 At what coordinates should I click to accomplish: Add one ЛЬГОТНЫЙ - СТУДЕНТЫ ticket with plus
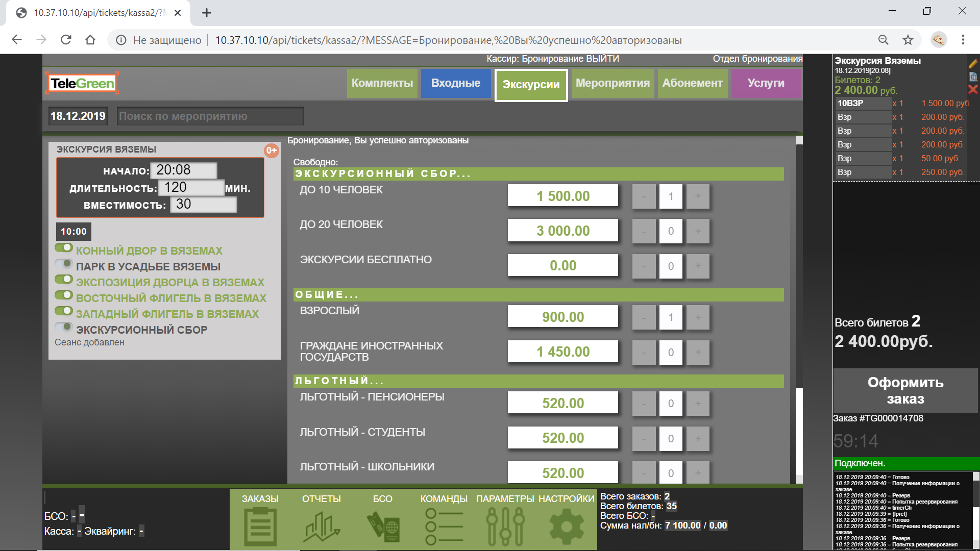point(697,438)
